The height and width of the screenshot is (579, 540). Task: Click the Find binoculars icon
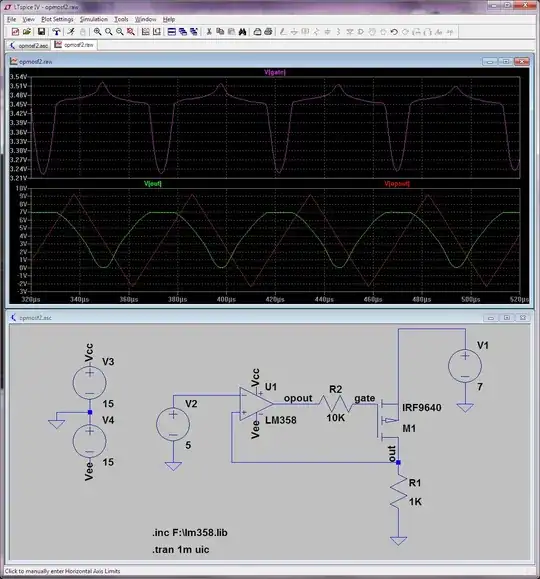coord(242,32)
